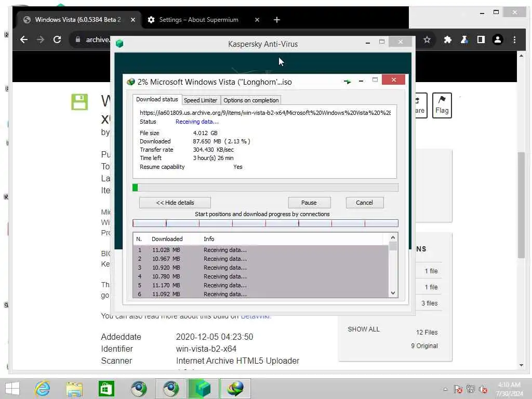Screen dimensions: 532x399
Task: Pause the download
Action: [309, 203]
